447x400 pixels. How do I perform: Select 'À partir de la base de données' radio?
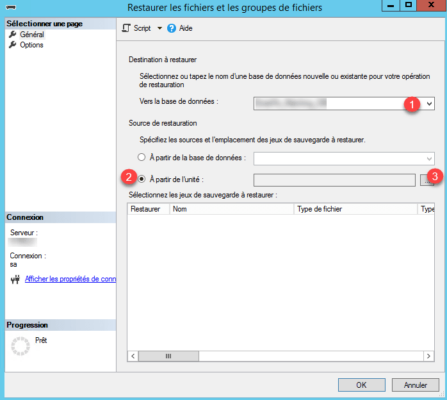(142, 157)
